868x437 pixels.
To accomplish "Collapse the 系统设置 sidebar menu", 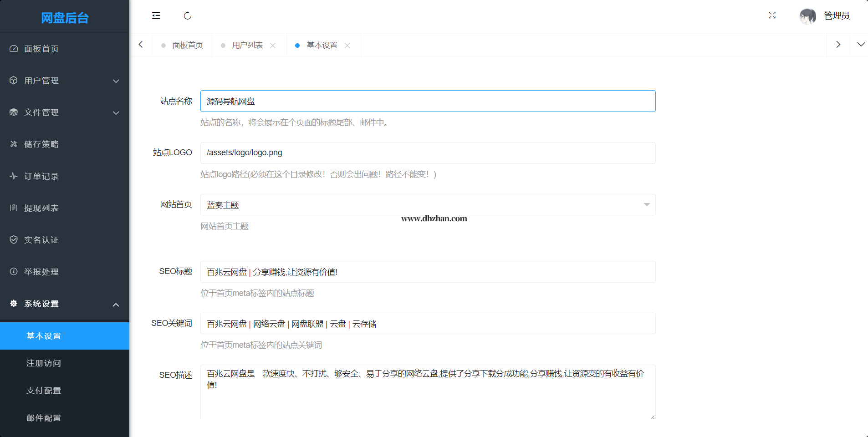I will (x=65, y=304).
